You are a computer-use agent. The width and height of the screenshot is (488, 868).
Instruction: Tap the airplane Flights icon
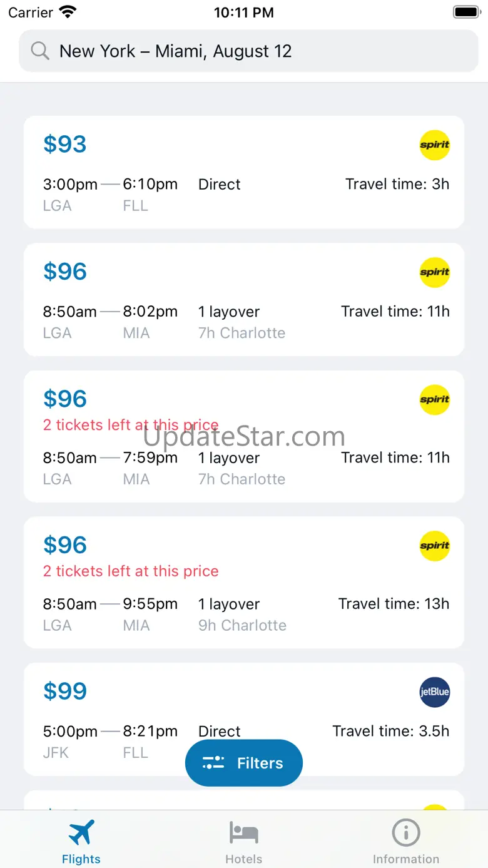click(x=81, y=833)
